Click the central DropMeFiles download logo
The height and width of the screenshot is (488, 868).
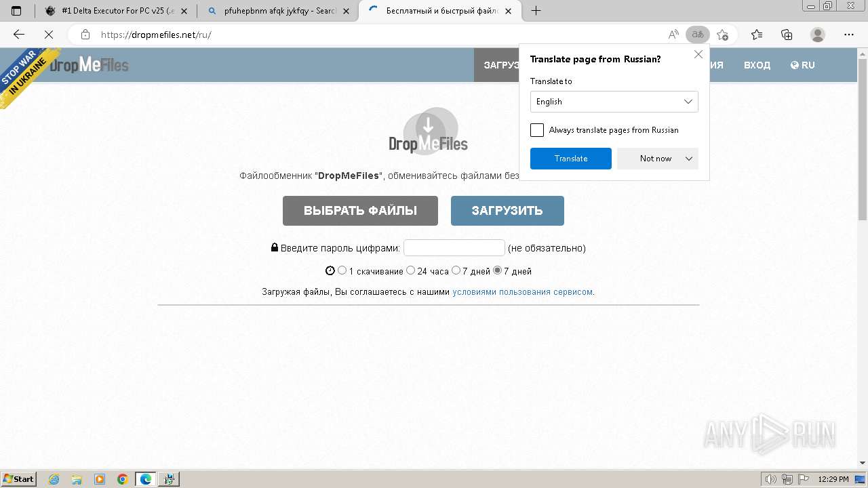(x=429, y=131)
